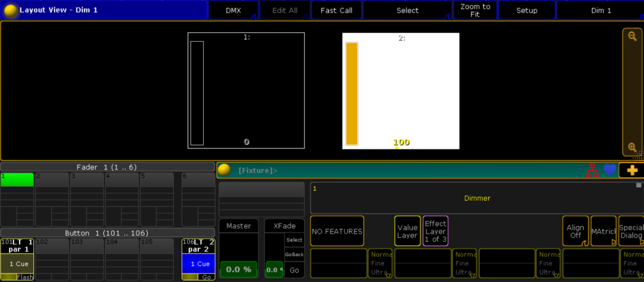Viewport: 644px width, 282px height.
Task: Click the small grey square in Dimmer panel
Action: pos(639,185)
